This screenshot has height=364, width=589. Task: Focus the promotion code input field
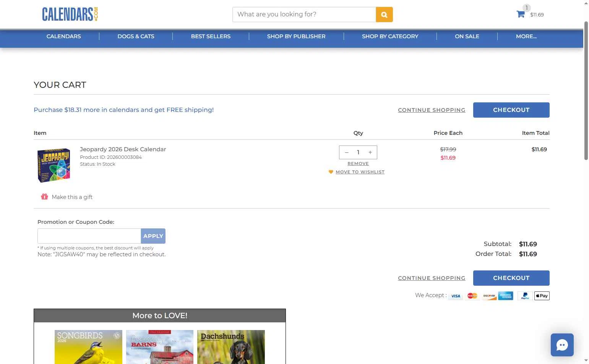pyautogui.click(x=89, y=236)
